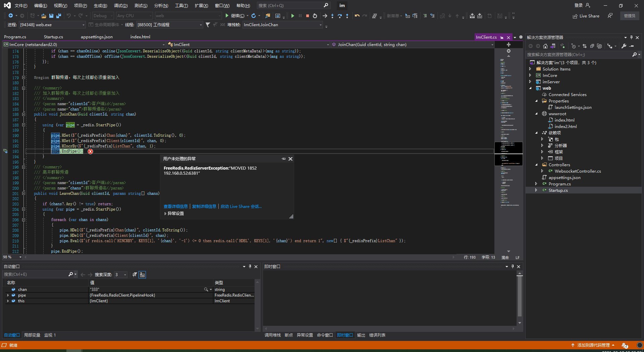Click Collapse All in Solution Explorer

click(x=592, y=46)
